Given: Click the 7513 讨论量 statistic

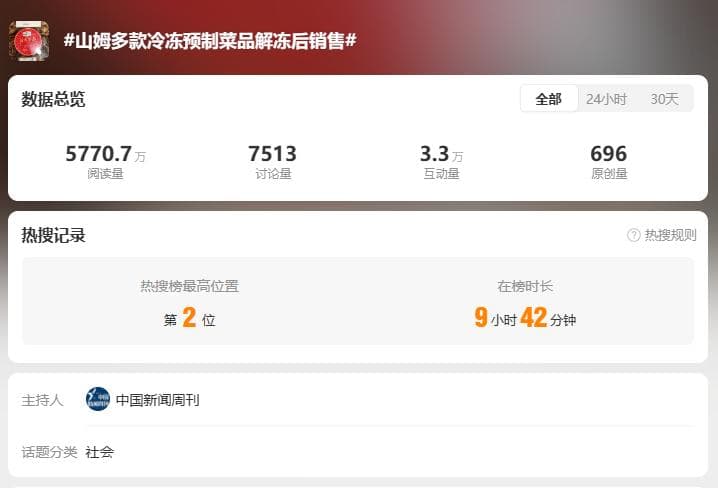Looking at the screenshot, I should tap(273, 161).
